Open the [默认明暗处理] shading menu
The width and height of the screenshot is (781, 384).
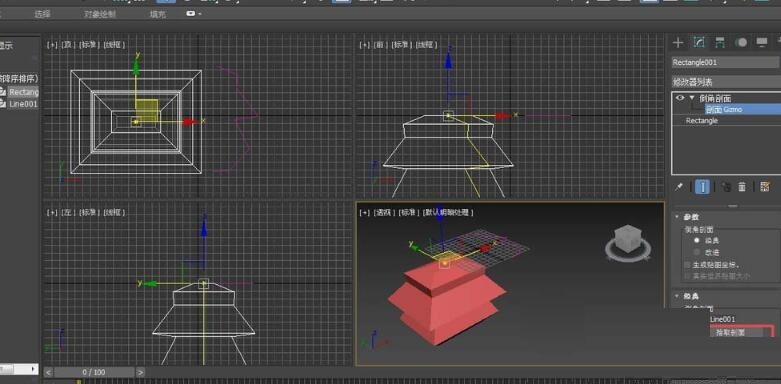click(448, 212)
